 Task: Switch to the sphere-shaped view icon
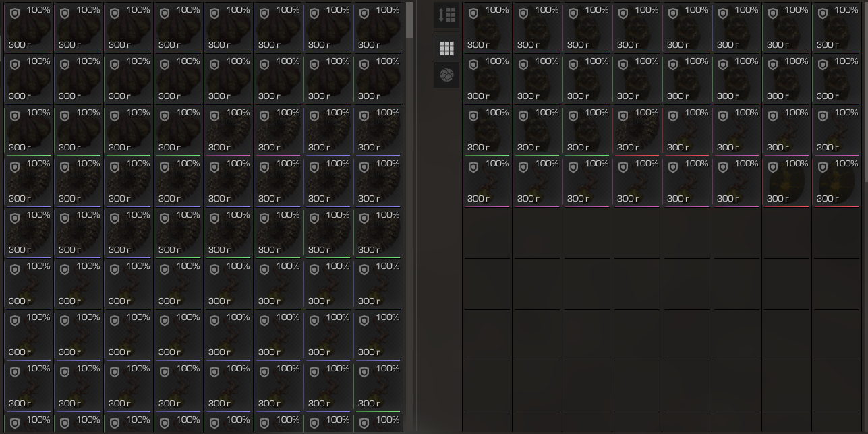446,75
